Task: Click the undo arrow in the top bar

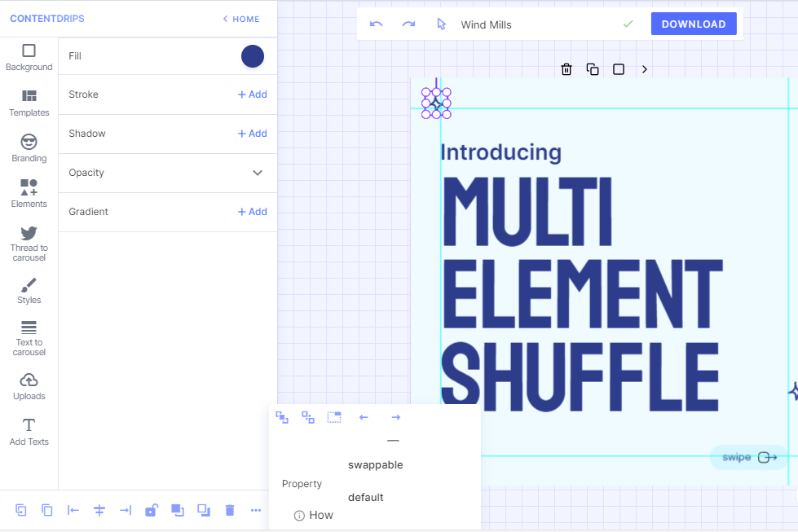Action: [x=376, y=24]
